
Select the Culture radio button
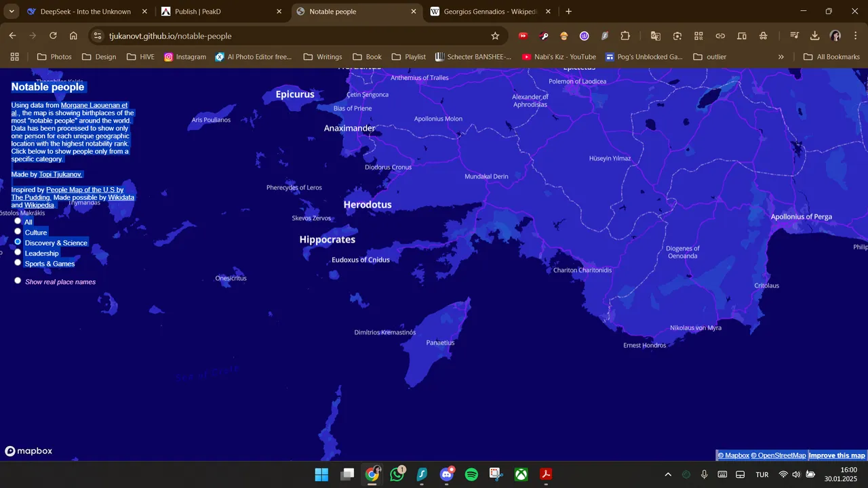coord(18,231)
